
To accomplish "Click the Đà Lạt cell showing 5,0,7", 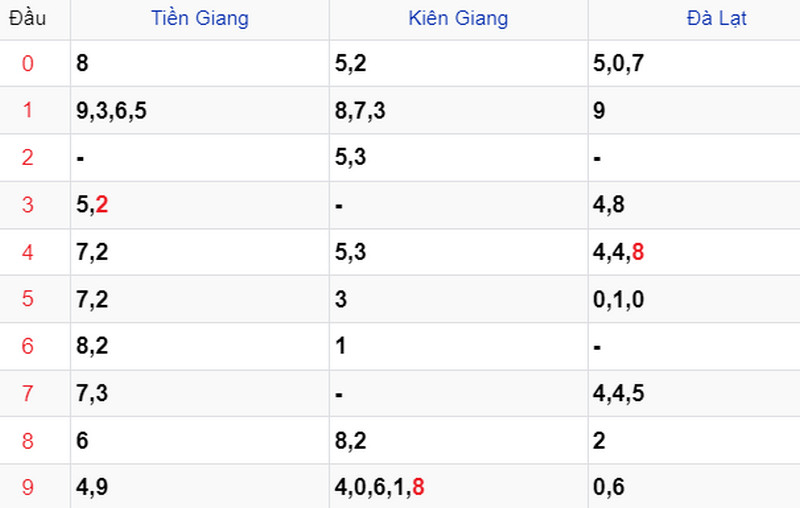I will [694, 63].
